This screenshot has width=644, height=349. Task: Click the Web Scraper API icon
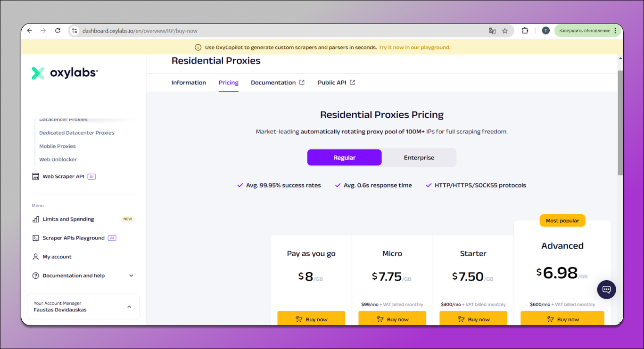pyautogui.click(x=35, y=177)
